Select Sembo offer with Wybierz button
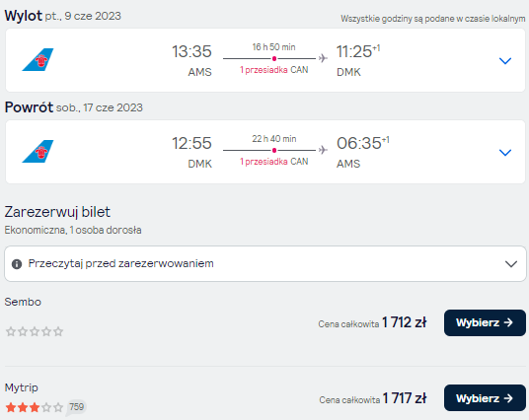 coord(485,323)
